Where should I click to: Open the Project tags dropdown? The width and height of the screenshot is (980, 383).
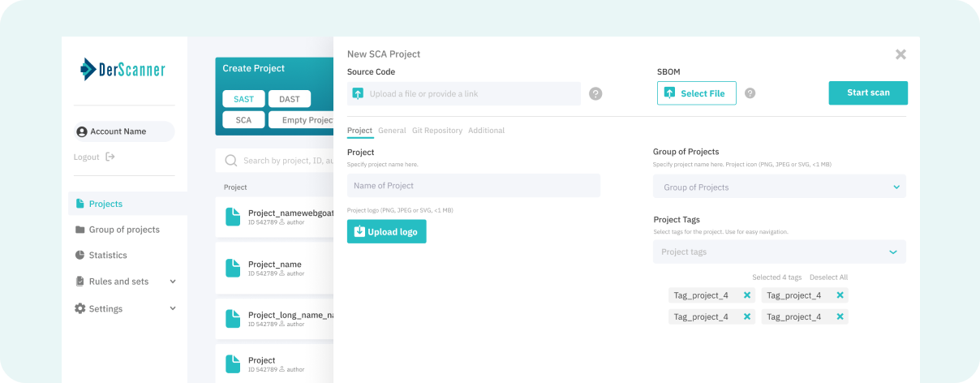[x=893, y=252]
